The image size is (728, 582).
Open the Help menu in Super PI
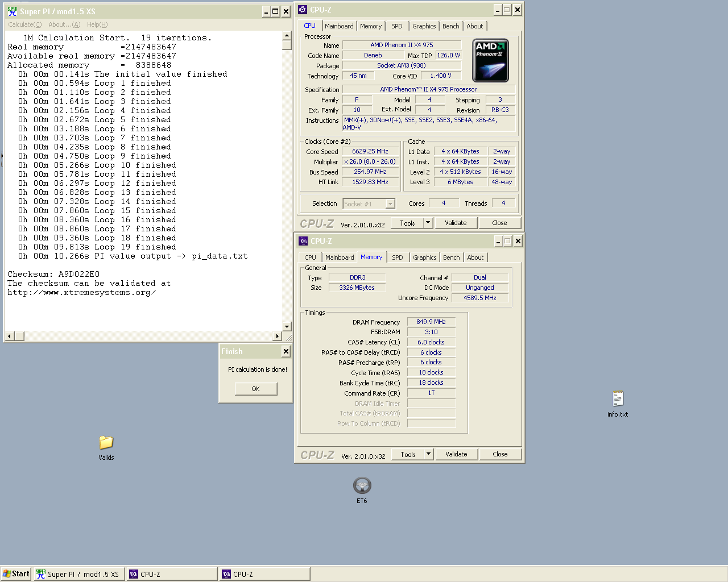point(97,24)
